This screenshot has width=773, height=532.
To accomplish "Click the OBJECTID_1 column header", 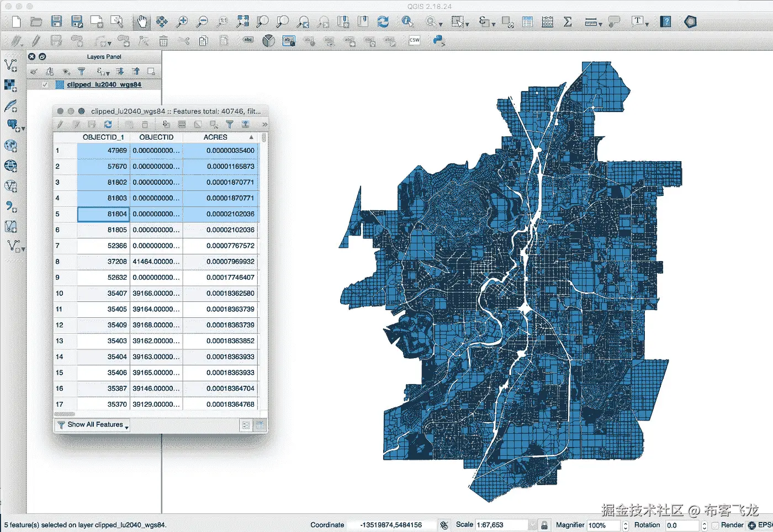I will [103, 137].
